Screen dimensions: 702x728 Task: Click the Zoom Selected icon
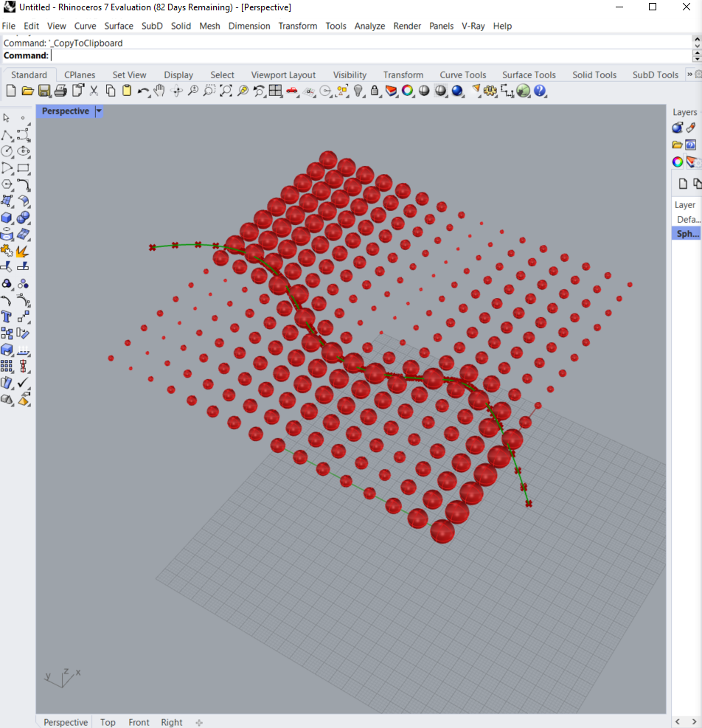243,91
